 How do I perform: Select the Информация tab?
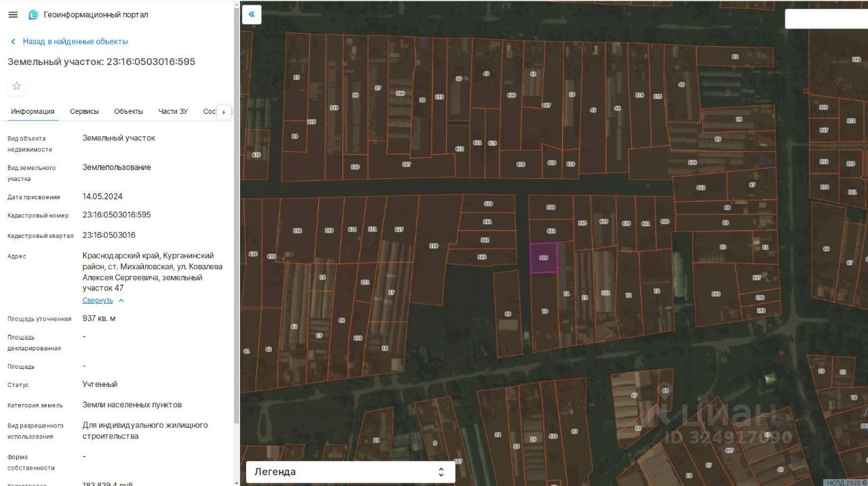pyautogui.click(x=33, y=111)
